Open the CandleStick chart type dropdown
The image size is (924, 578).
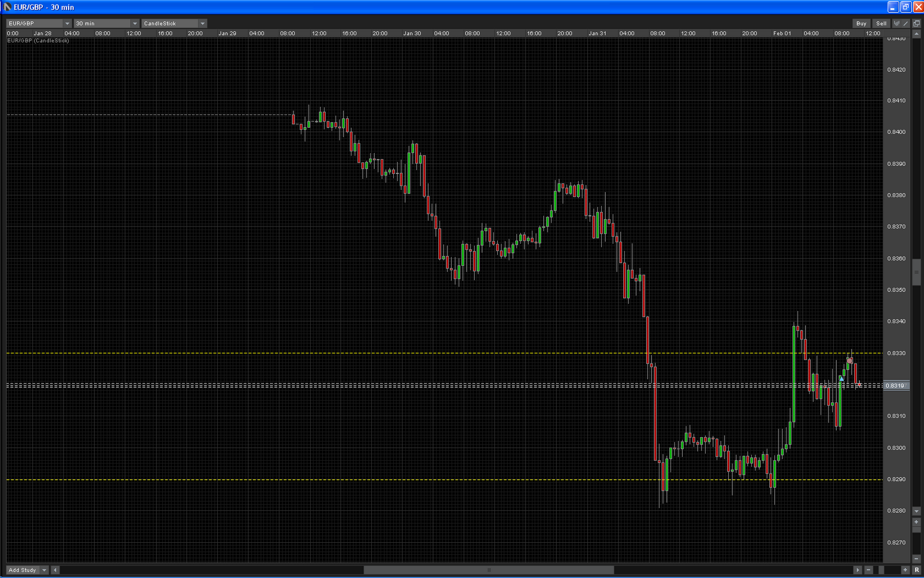174,24
